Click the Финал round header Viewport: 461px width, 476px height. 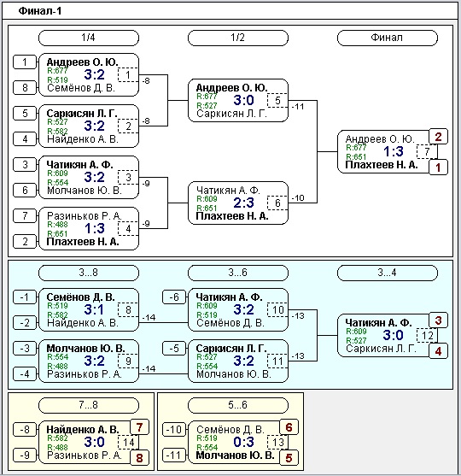pos(388,38)
